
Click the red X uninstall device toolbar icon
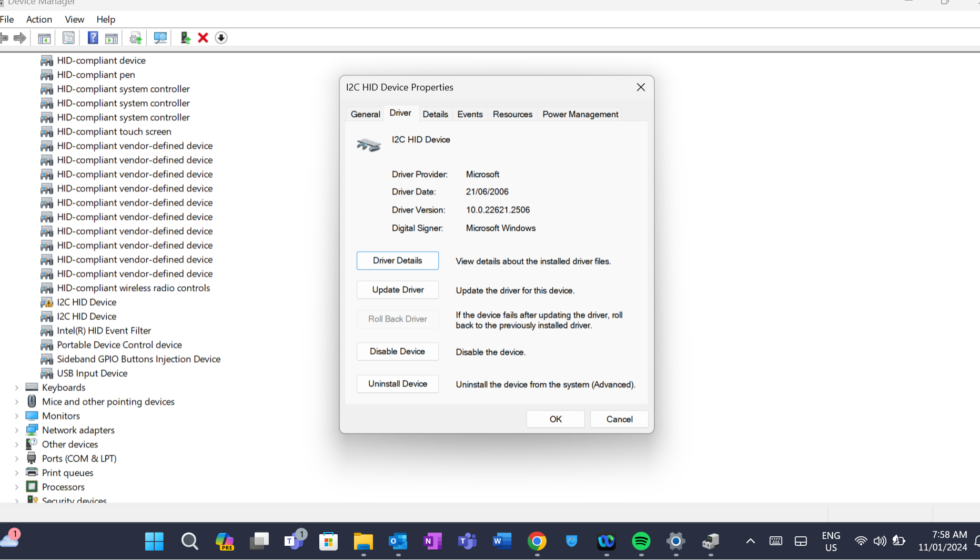click(203, 38)
